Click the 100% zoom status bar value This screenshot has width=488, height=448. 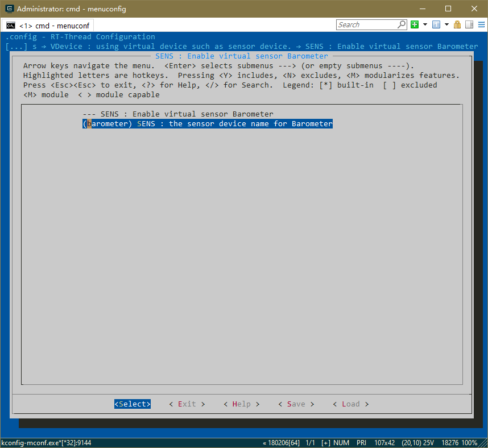coord(469,443)
